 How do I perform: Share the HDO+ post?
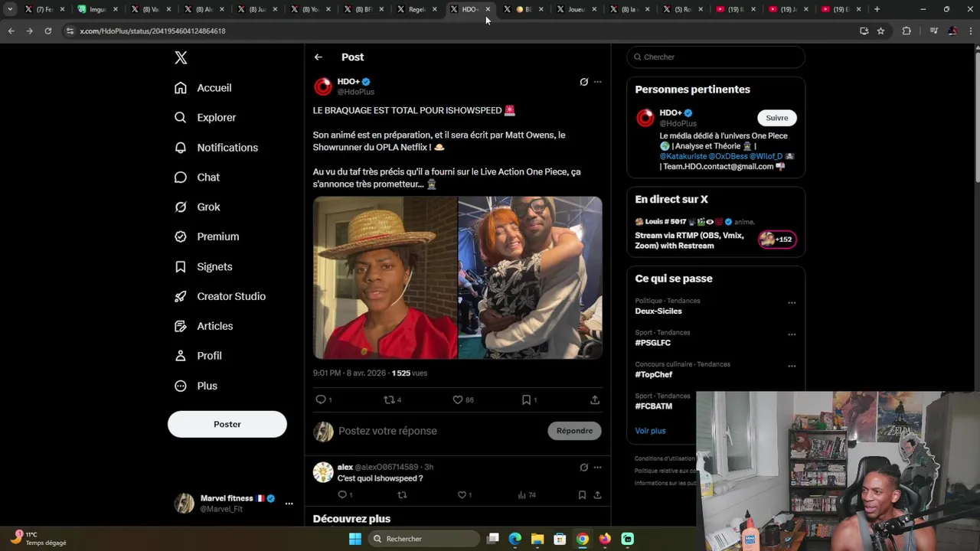pyautogui.click(x=595, y=400)
